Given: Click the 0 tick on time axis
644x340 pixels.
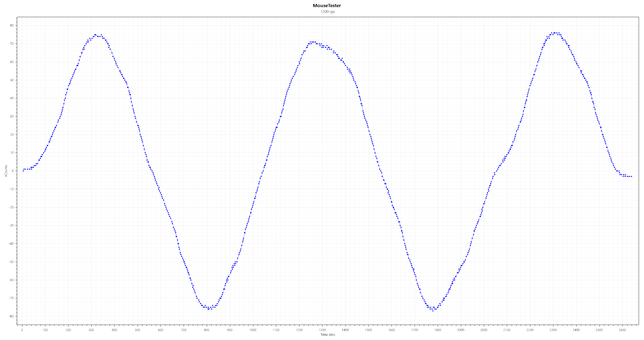Looking at the screenshot, I should pos(22,330).
